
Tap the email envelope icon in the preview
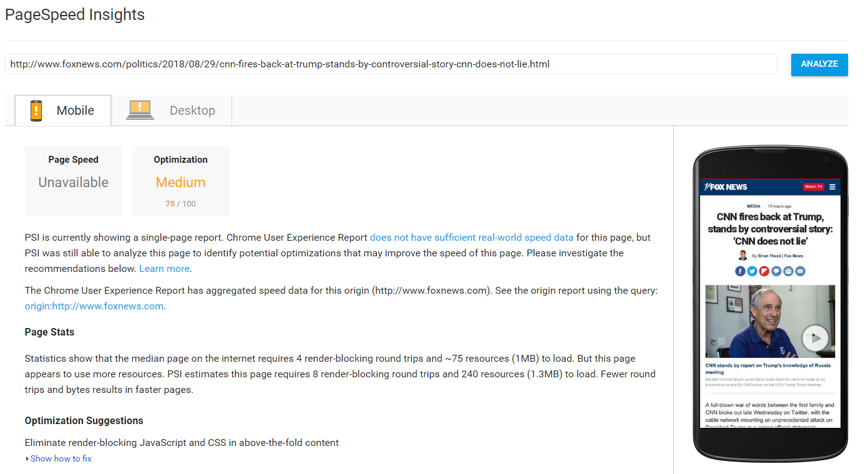[x=800, y=271]
